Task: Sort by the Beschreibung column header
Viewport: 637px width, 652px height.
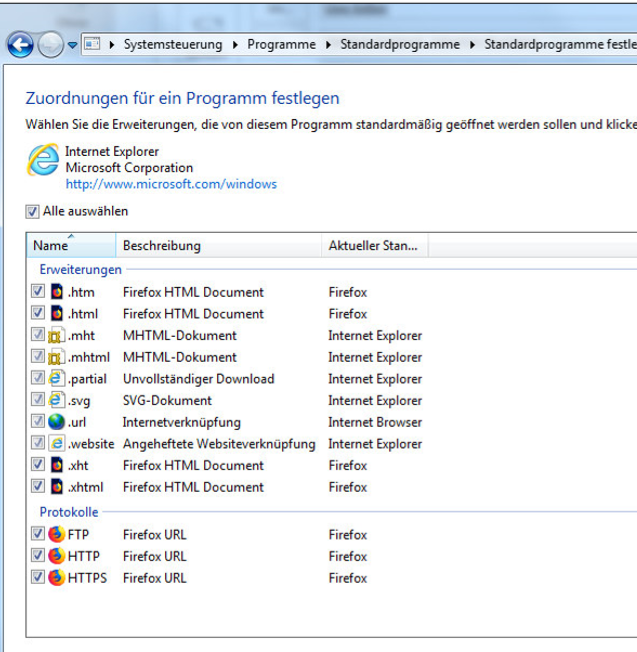Action: [218, 245]
